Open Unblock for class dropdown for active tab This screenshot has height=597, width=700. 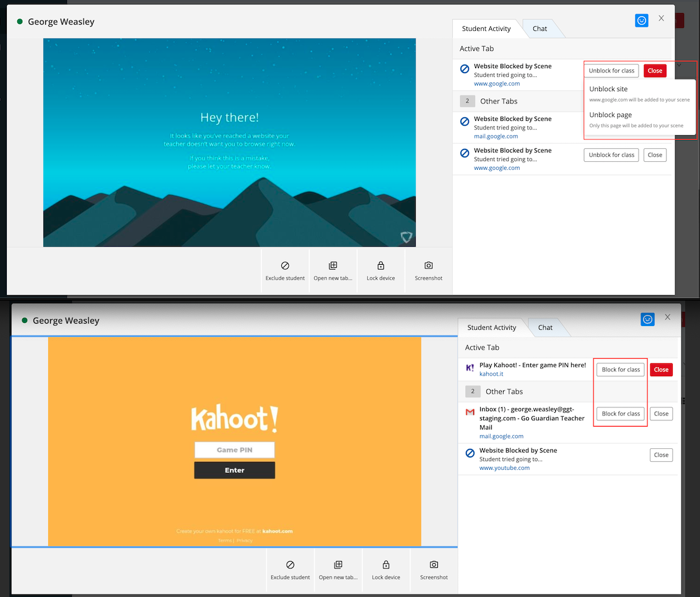[x=611, y=71]
